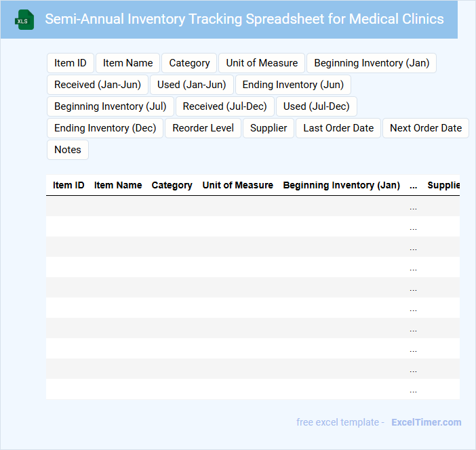Select the Ending Inventory (Jun) tag
476x450 pixels.
293,85
